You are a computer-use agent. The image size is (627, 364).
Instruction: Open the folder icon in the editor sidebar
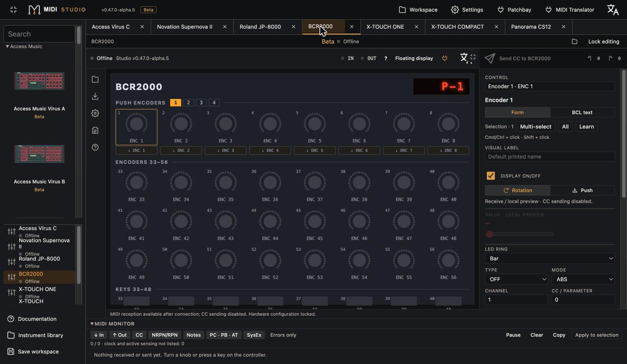95,79
